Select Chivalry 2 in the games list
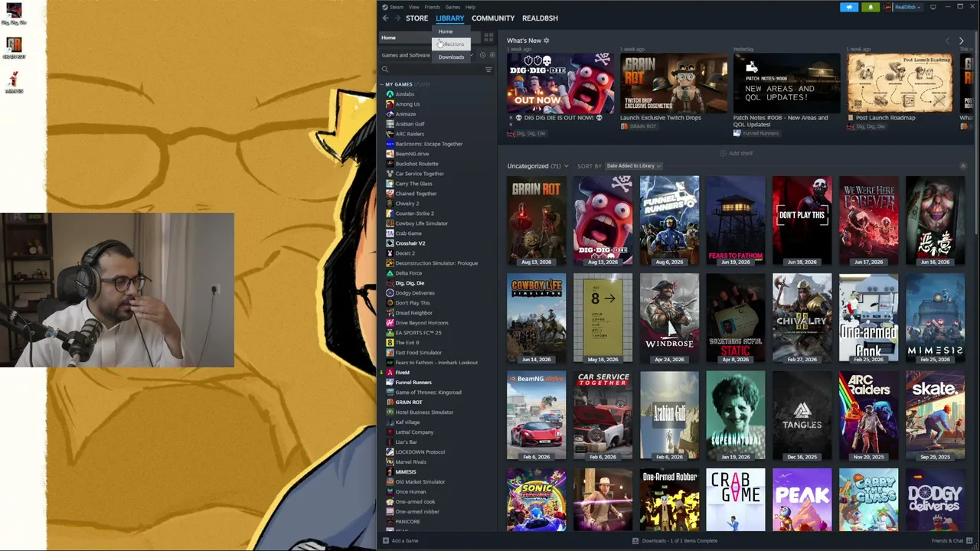Image resolution: width=980 pixels, height=551 pixels. click(407, 204)
